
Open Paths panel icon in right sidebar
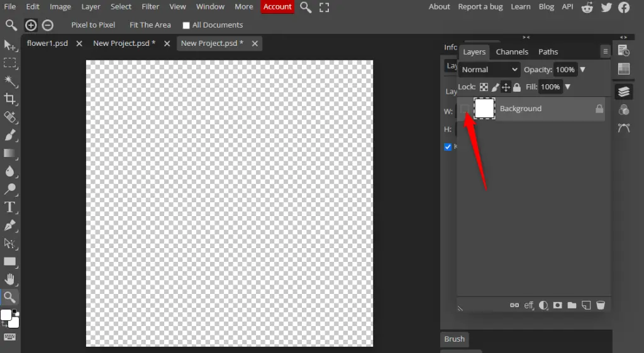(623, 128)
